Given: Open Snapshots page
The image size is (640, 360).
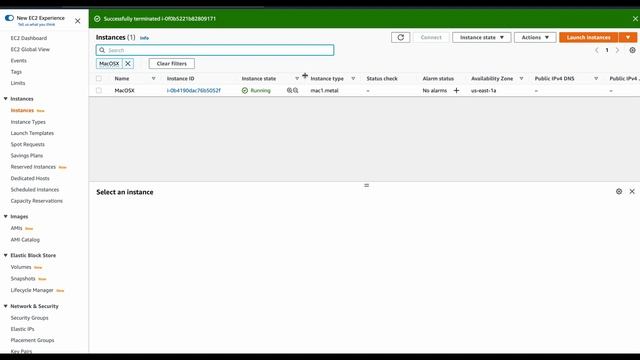Looking at the screenshot, I should click(x=23, y=278).
